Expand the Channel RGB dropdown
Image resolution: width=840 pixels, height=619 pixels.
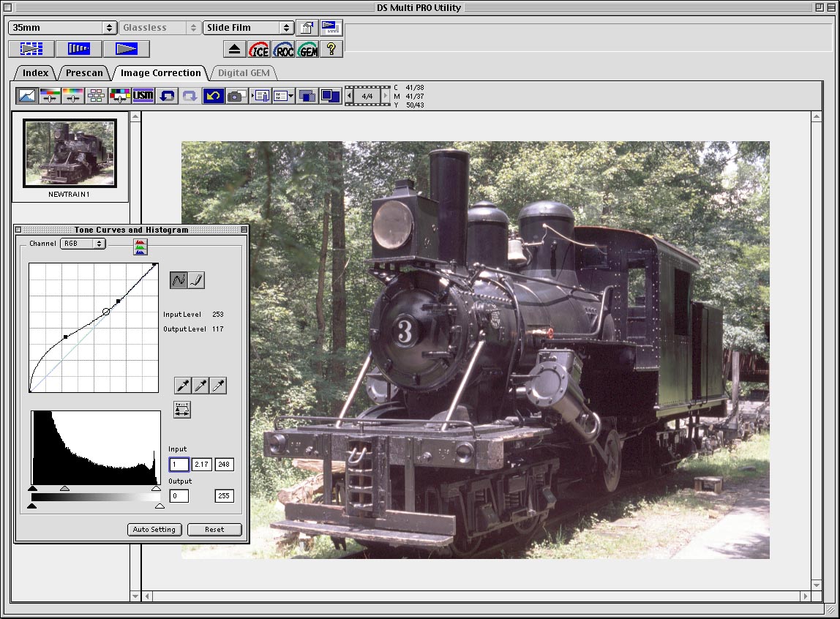(83, 244)
